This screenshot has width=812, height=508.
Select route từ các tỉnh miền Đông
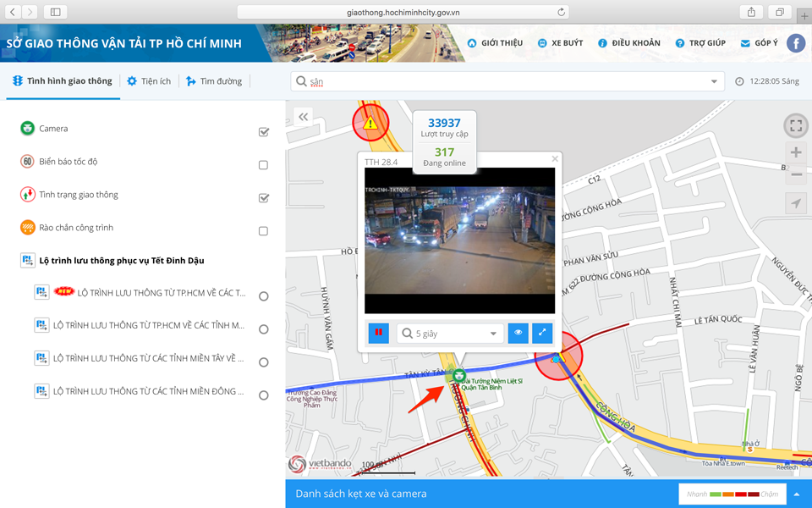click(264, 395)
